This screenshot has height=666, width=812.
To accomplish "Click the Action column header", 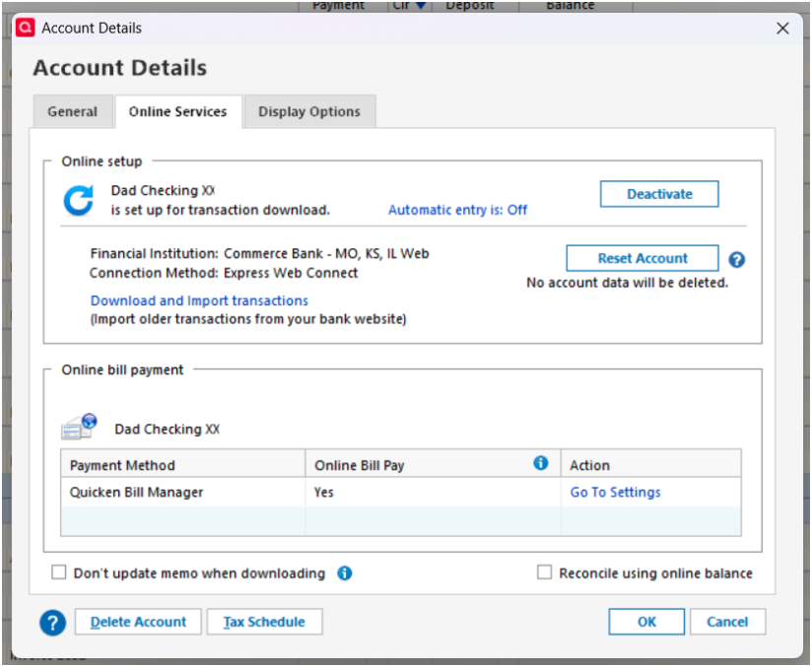I will point(651,464).
